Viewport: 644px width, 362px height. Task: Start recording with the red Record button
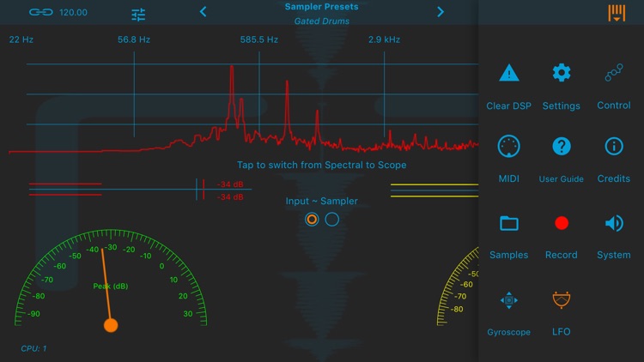(562, 223)
